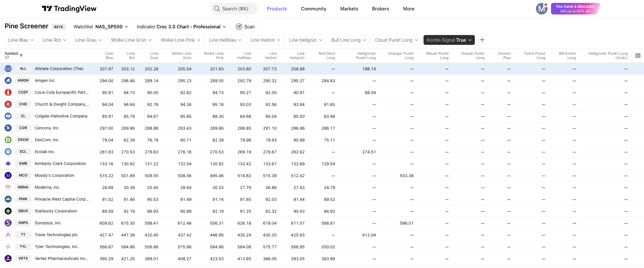This screenshot has width=644, height=268.
Task: Open the Kombi-Signal True filter
Action: (x=449, y=40)
